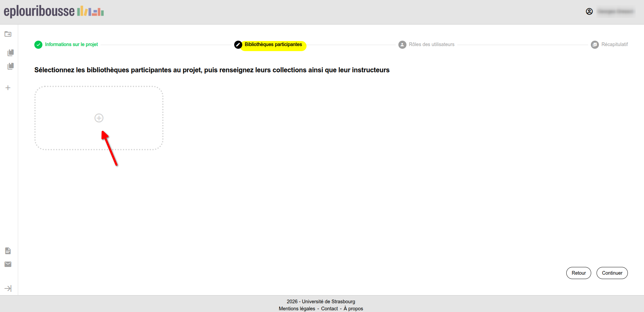The image size is (644, 312).
Task: Open the document icon in the sidebar
Action: coord(8,251)
